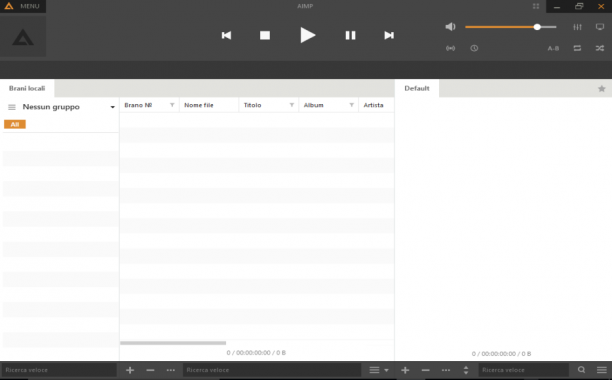The width and height of the screenshot is (612, 380).
Task: Click the compact mode grid icon
Action: (536, 6)
